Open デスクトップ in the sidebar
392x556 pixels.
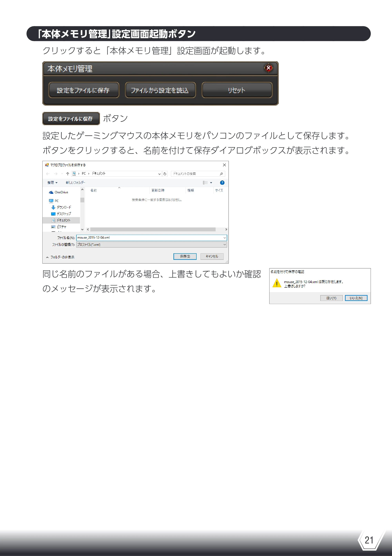[61, 214]
